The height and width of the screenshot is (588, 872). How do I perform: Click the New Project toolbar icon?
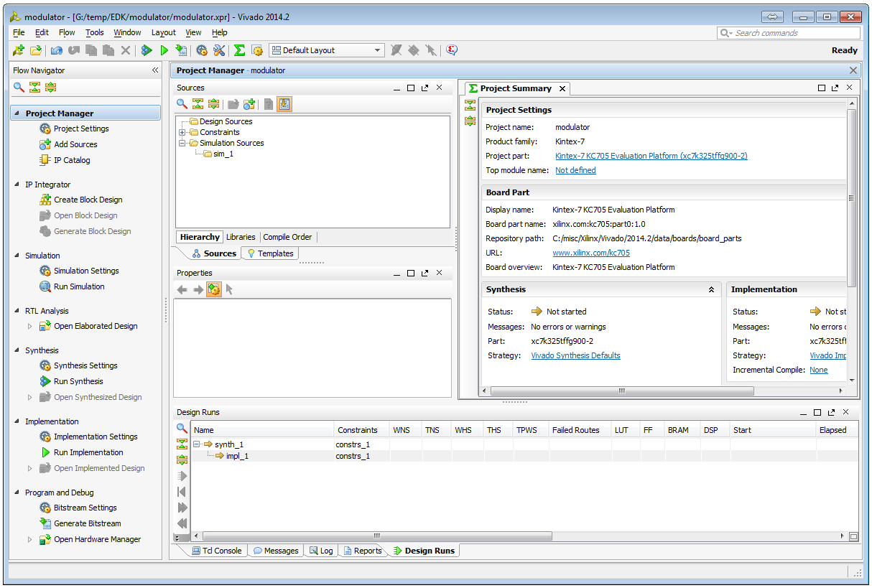19,50
